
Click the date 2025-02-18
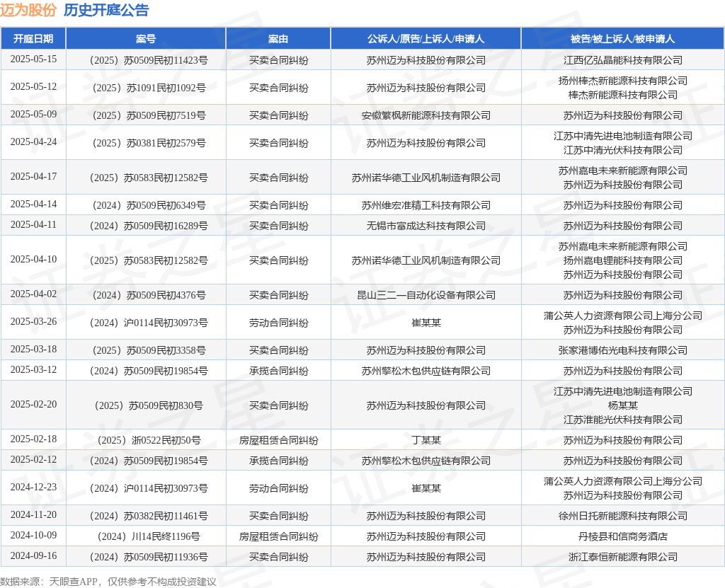tap(33, 439)
